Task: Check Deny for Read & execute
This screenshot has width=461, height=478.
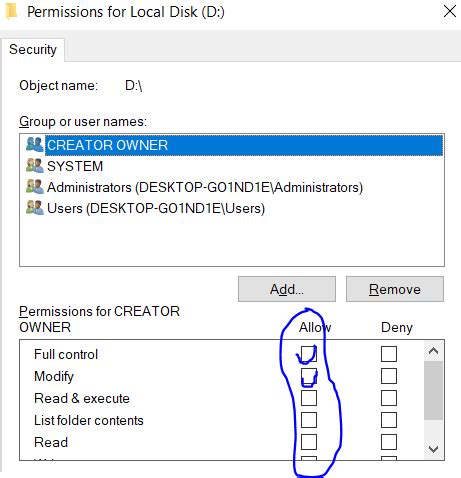Action: coord(389,398)
